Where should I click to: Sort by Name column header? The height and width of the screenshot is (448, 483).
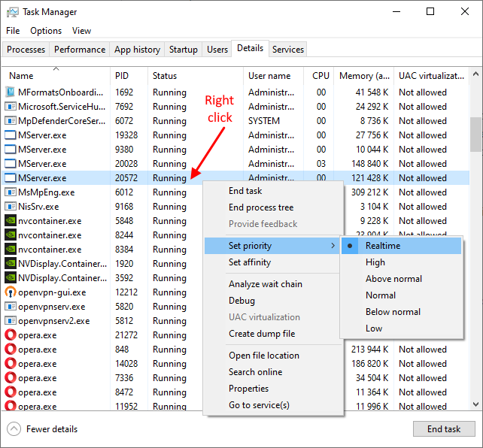click(x=56, y=76)
